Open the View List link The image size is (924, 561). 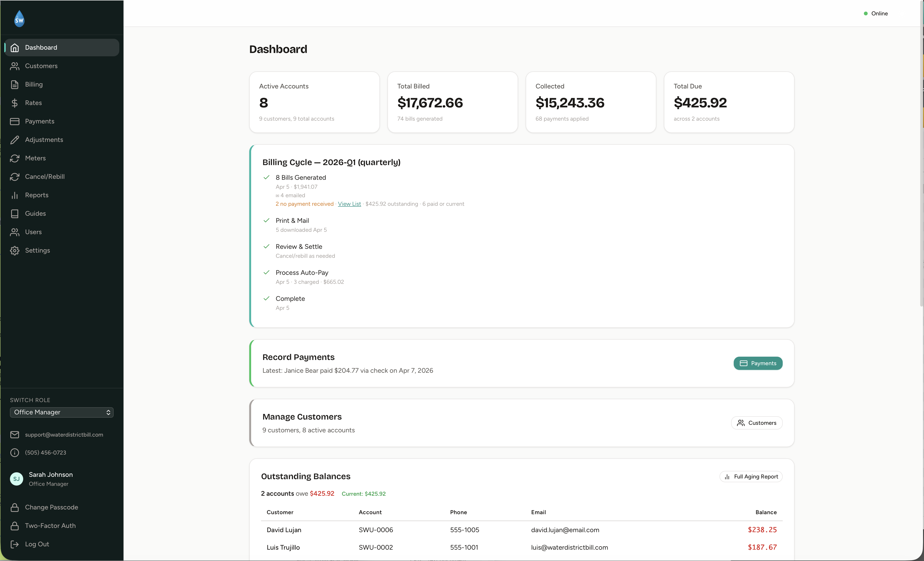click(x=349, y=204)
